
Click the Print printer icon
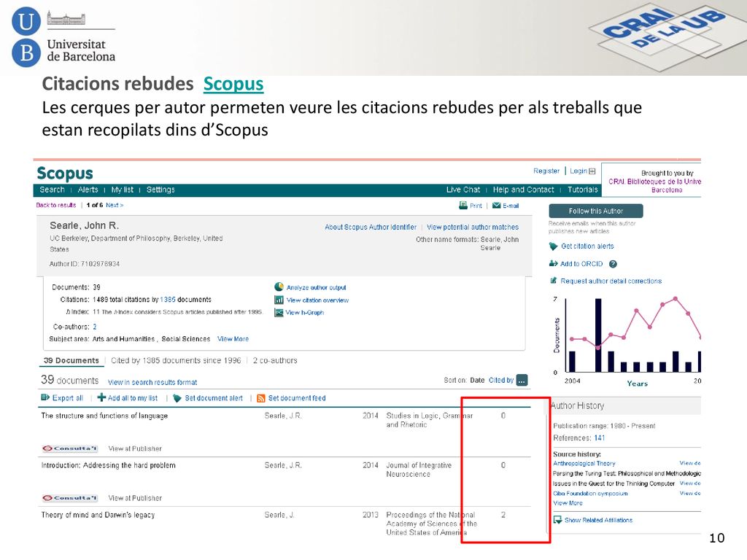coord(463,205)
